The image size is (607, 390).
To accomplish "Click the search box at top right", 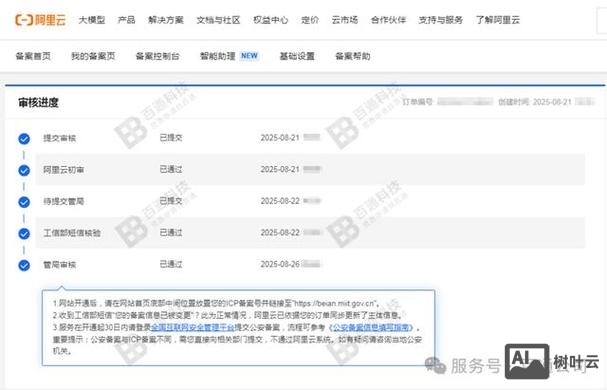I will (601, 20).
